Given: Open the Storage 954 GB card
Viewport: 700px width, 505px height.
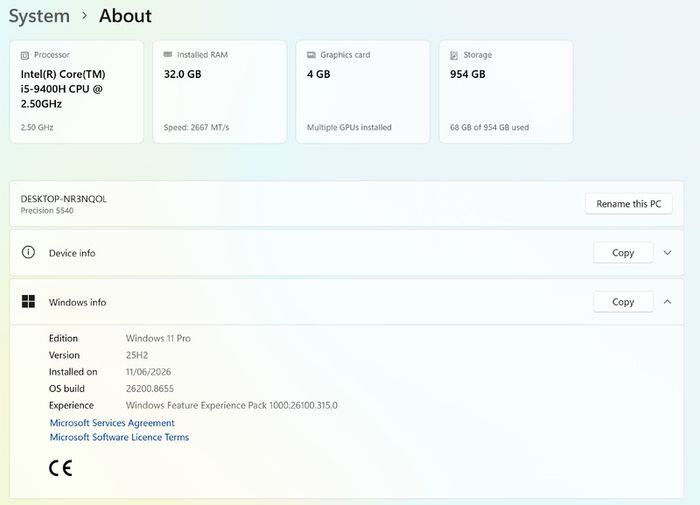Looking at the screenshot, I should pyautogui.click(x=506, y=92).
